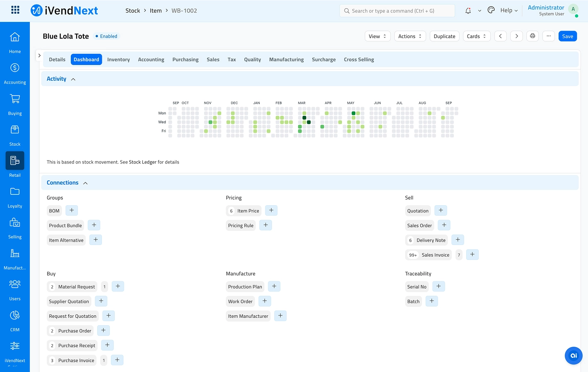Go to next item arrow

click(x=516, y=36)
